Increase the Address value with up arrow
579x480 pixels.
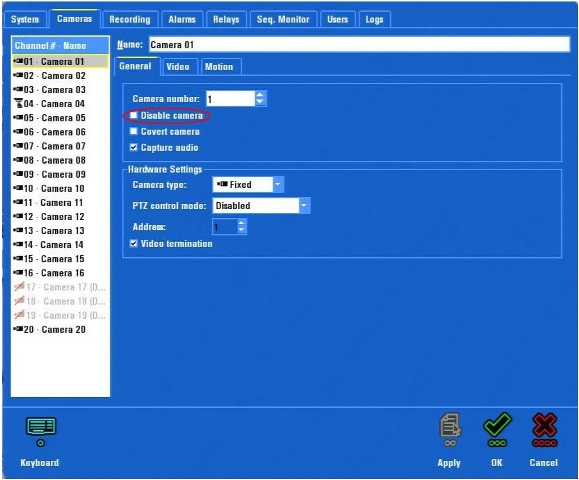click(x=241, y=223)
